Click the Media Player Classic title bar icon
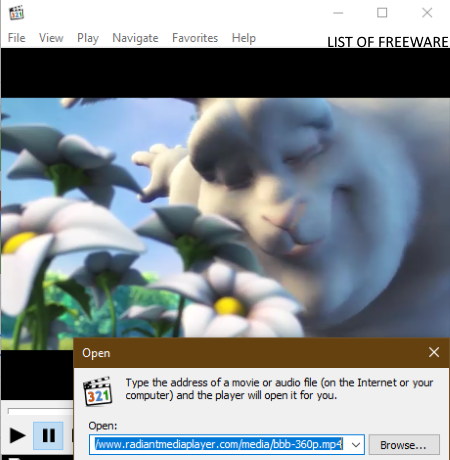 pyautogui.click(x=16, y=13)
